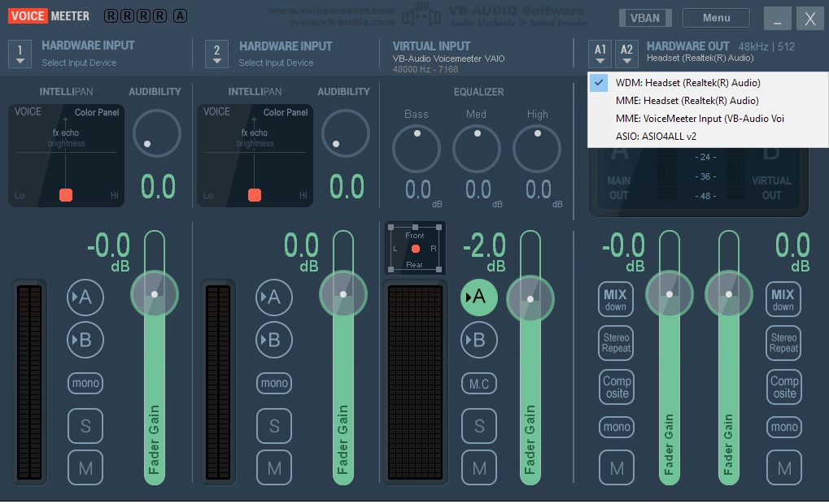Image resolution: width=829 pixels, height=504 pixels.
Task: Mute Hardware Input 1 strip
Action: (x=85, y=467)
